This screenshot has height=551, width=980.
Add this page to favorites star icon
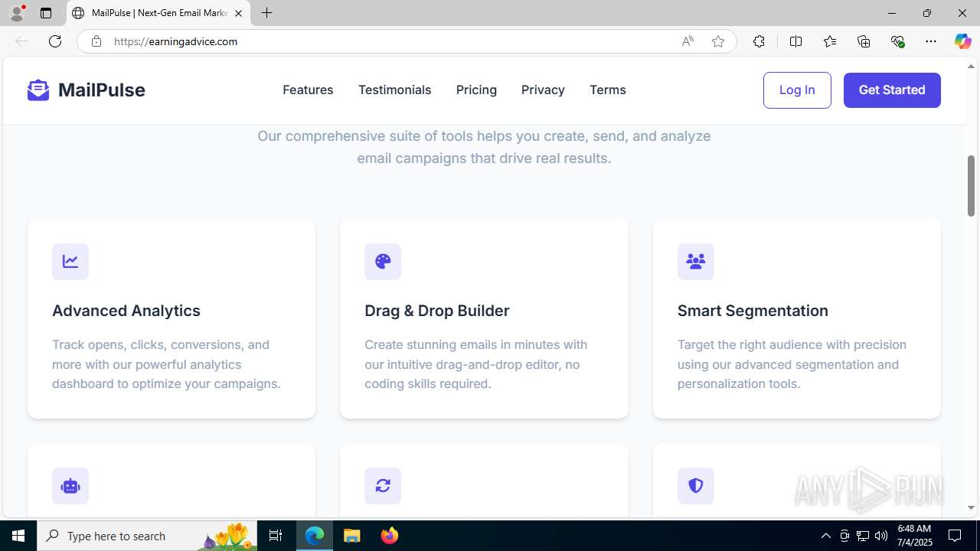tap(718, 41)
